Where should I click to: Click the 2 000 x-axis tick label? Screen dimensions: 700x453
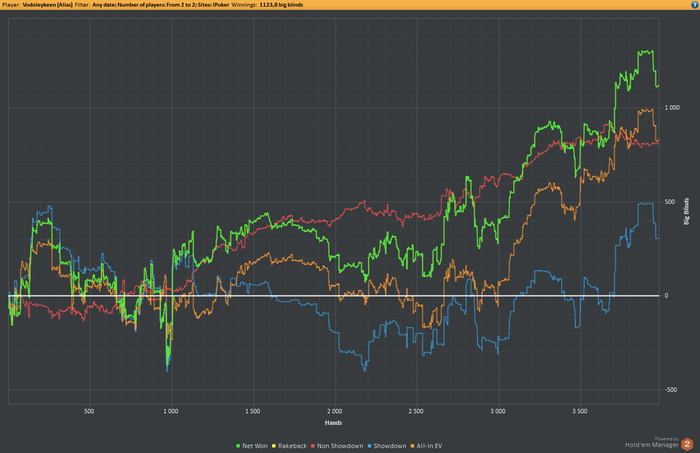(x=334, y=411)
